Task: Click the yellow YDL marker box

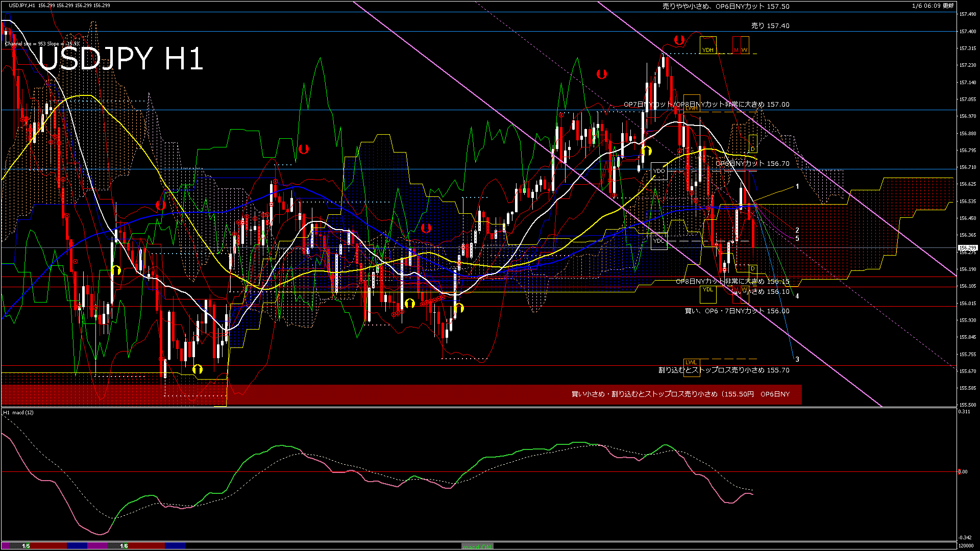Action: [x=707, y=294]
